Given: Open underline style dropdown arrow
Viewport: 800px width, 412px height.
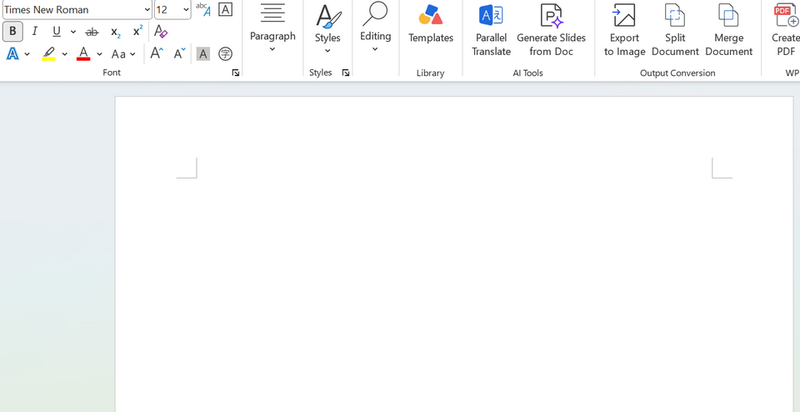Looking at the screenshot, I should coord(73,32).
